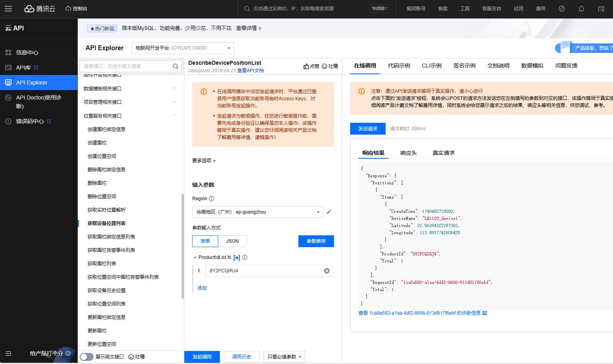Collapse the sidebar with bottom-left icon
The image size is (613, 364).
[8, 353]
